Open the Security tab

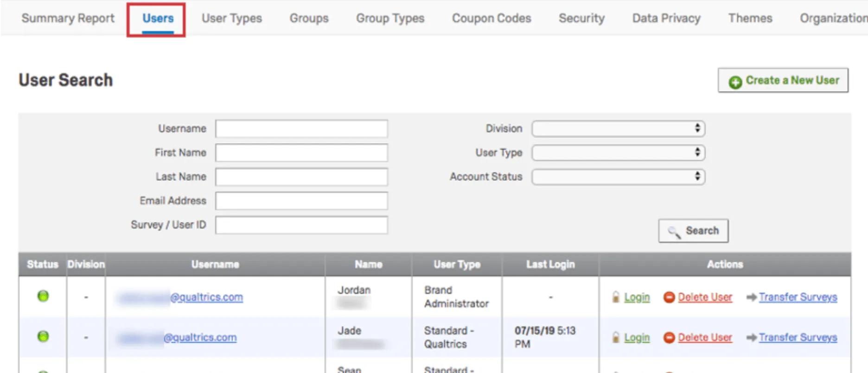(581, 18)
